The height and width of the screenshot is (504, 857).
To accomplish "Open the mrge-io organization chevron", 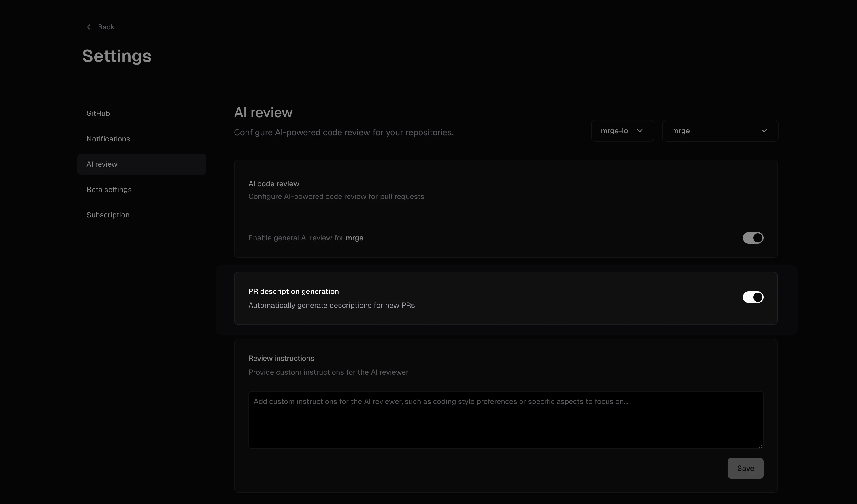I will pos(640,131).
